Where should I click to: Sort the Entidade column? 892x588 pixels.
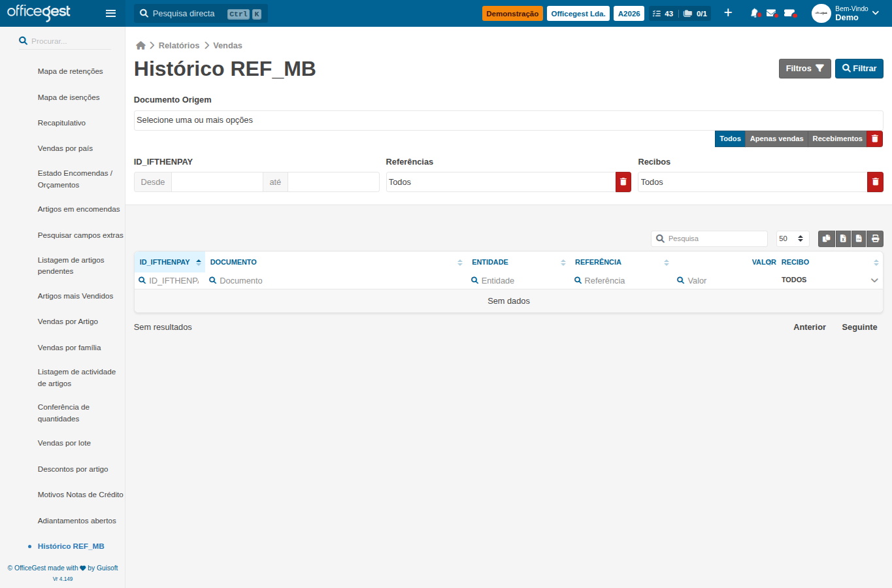[x=563, y=263]
